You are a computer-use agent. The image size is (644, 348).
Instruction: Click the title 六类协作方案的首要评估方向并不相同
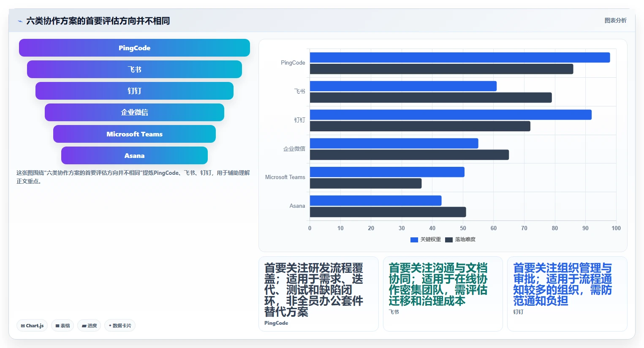tap(98, 21)
